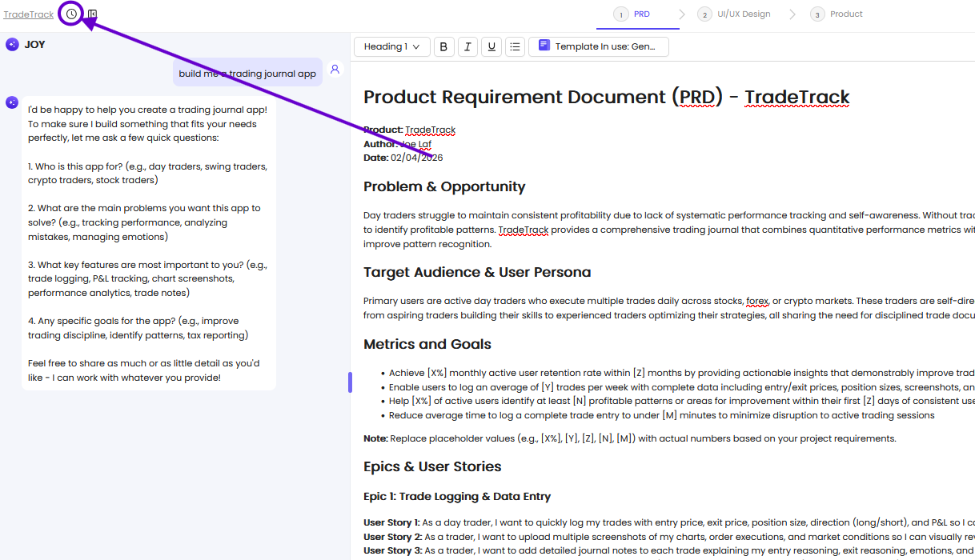Toggle underline formatting
975x560 pixels.
(x=491, y=46)
